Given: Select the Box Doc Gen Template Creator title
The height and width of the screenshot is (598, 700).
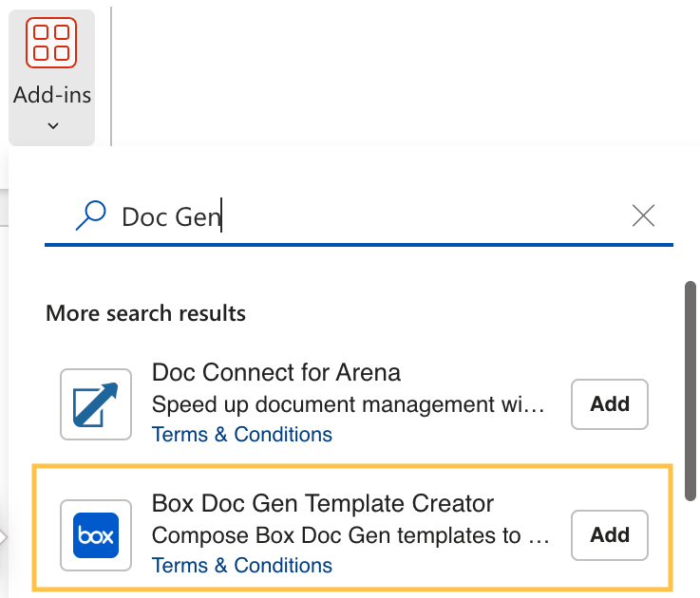Looking at the screenshot, I should (x=323, y=504).
